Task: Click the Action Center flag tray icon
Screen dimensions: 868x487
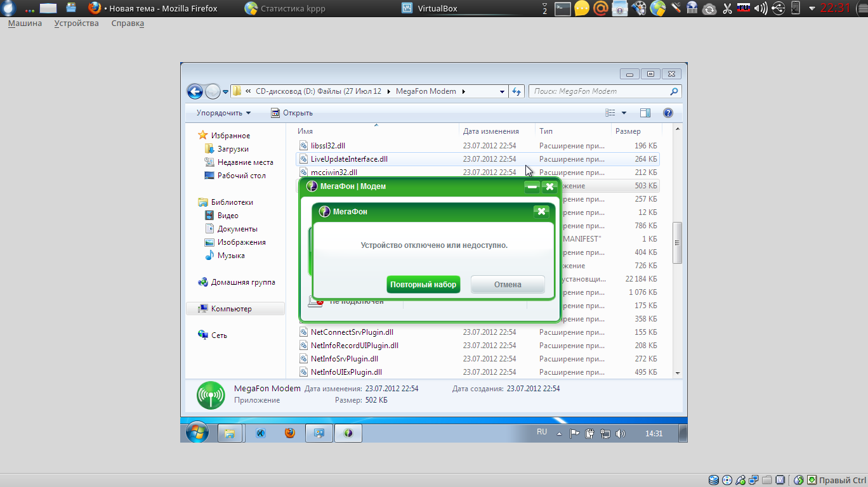Action: click(x=574, y=434)
